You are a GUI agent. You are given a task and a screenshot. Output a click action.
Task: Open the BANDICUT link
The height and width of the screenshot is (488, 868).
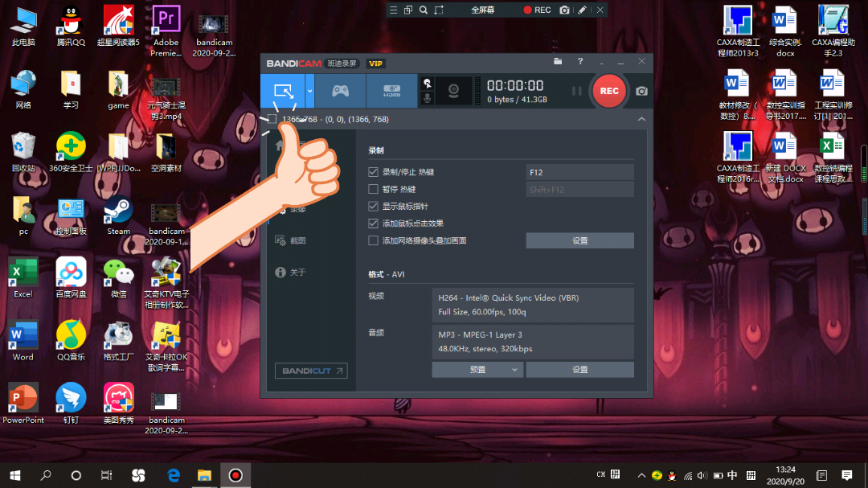pos(311,371)
